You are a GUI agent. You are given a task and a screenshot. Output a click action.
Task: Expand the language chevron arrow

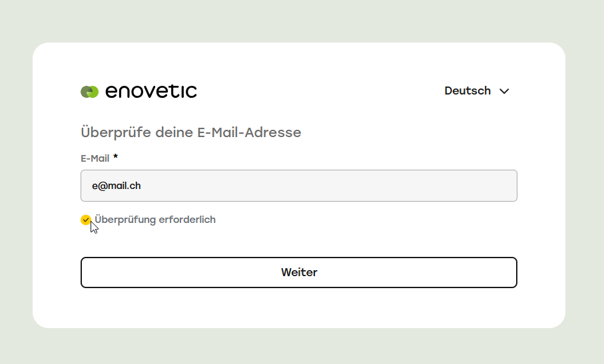tap(504, 91)
